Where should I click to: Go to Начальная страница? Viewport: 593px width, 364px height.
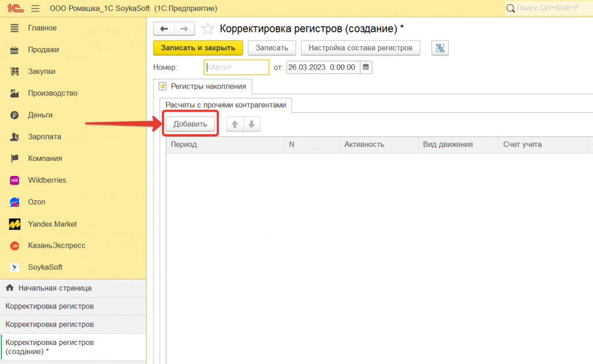[55, 288]
